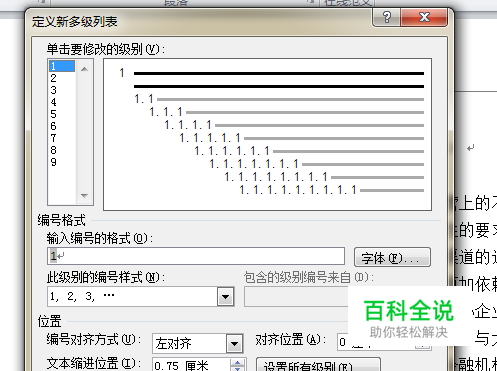
Task: Click the help question mark button
Action: (x=386, y=17)
